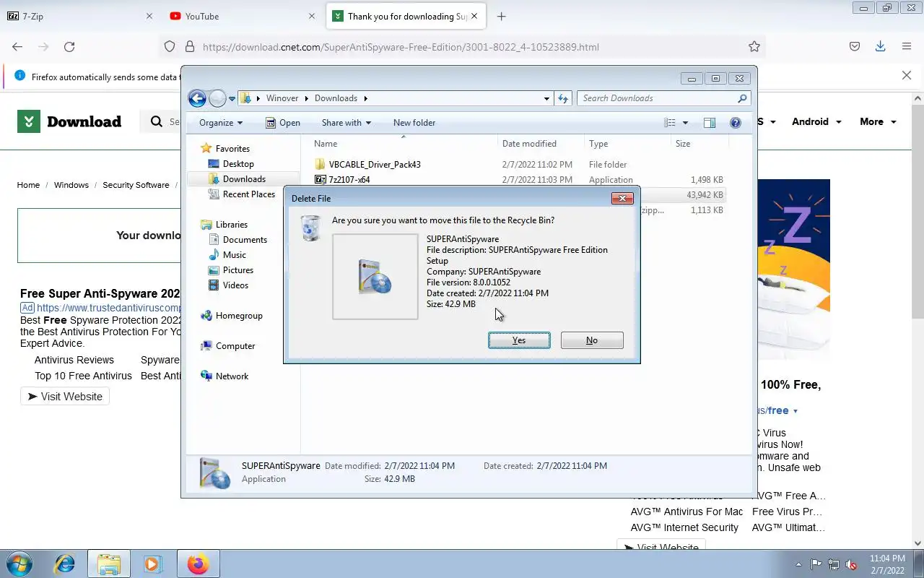Launch Internet Explorer from taskbar
The height and width of the screenshot is (578, 924).
tap(65, 564)
